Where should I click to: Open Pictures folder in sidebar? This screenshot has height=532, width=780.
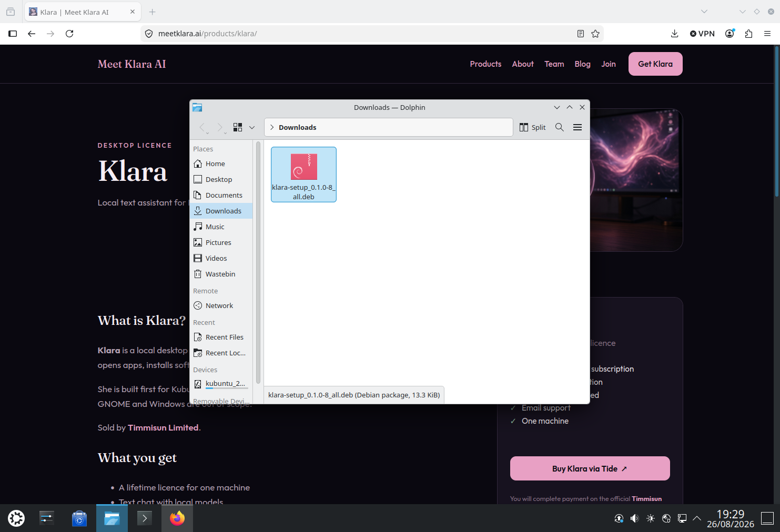click(x=221, y=242)
